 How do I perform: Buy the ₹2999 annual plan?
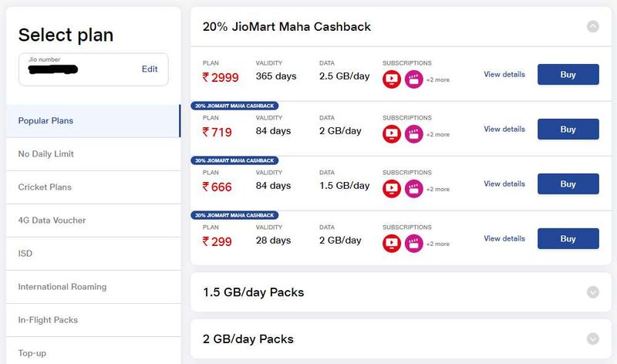[x=568, y=74]
